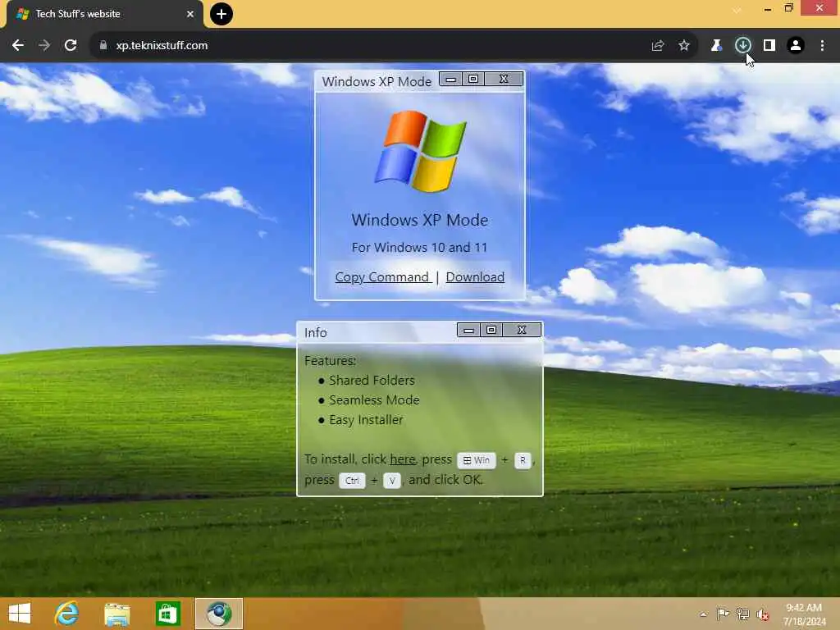Click the 'Windows XP Mode' heading under logo
The height and width of the screenshot is (630, 840).
[420, 220]
